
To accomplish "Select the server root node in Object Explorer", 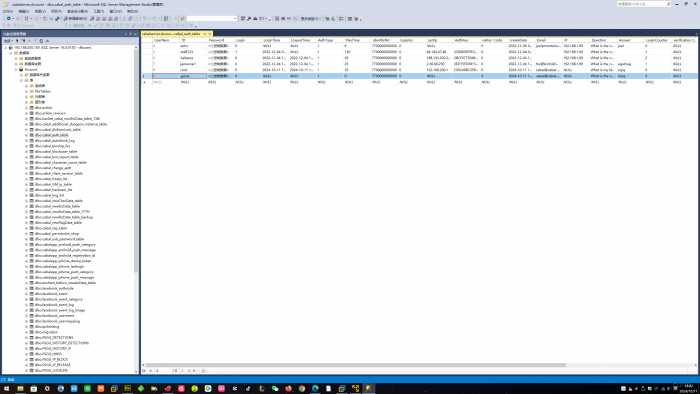I will point(53,47).
